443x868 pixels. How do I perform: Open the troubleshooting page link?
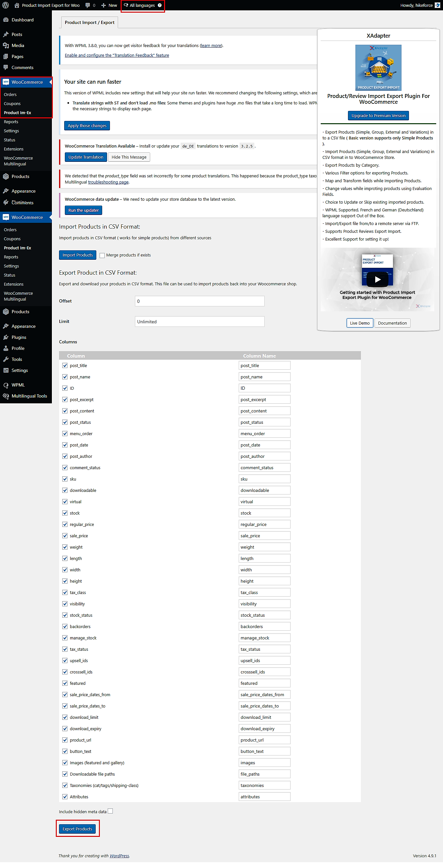click(108, 182)
